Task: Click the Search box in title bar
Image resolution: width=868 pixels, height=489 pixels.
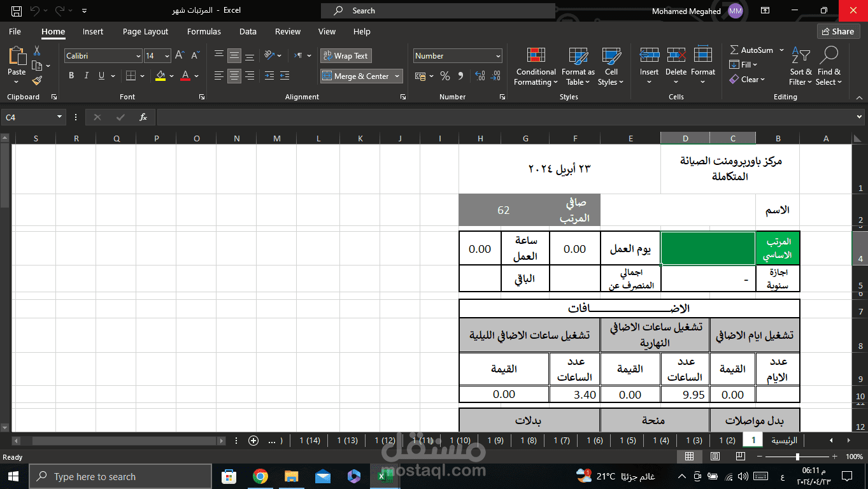Action: 438,11
